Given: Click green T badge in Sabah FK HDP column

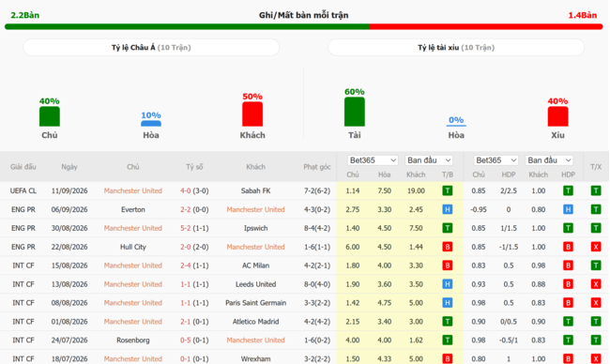Looking at the screenshot, I should pos(568,191).
